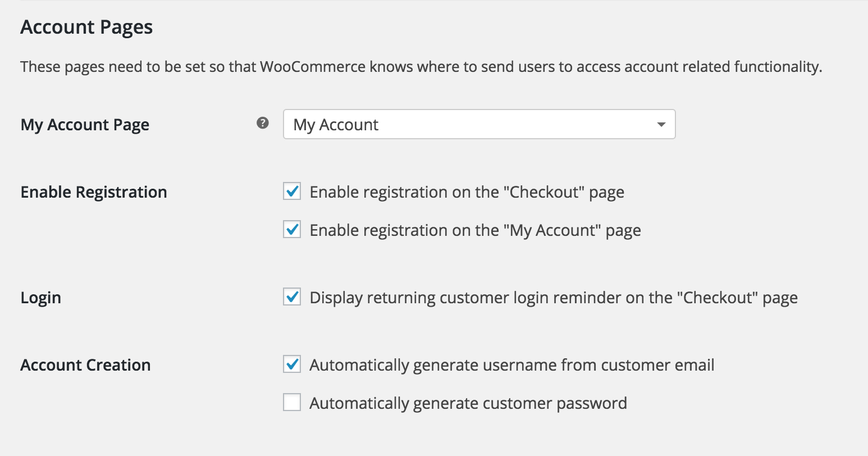
Task: Click the "Account Creation" row title
Action: click(x=85, y=365)
